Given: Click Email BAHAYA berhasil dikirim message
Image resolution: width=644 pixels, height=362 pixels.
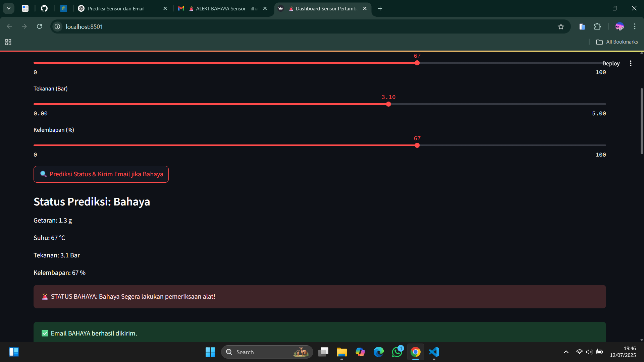Looking at the screenshot, I should [x=320, y=332].
